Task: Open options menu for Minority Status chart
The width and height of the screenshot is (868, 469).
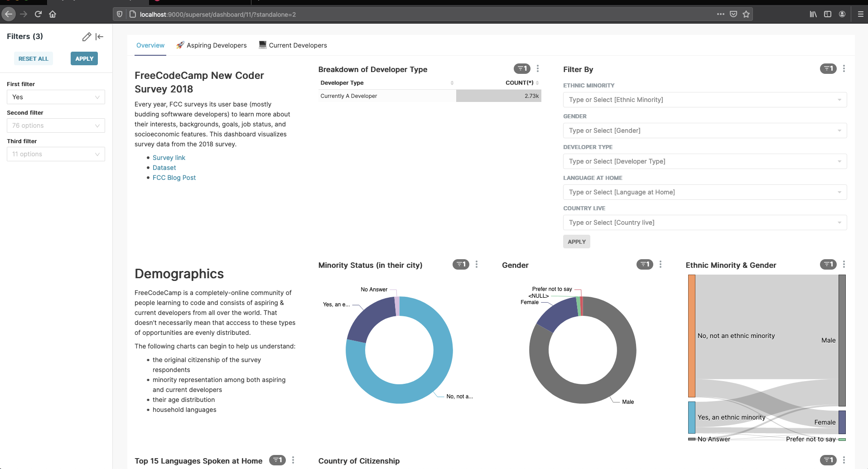Action: (x=477, y=264)
